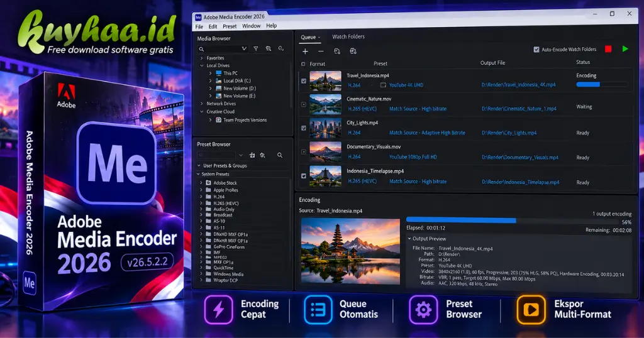Open the Help menu
The height and width of the screenshot is (338, 644).
[272, 25]
